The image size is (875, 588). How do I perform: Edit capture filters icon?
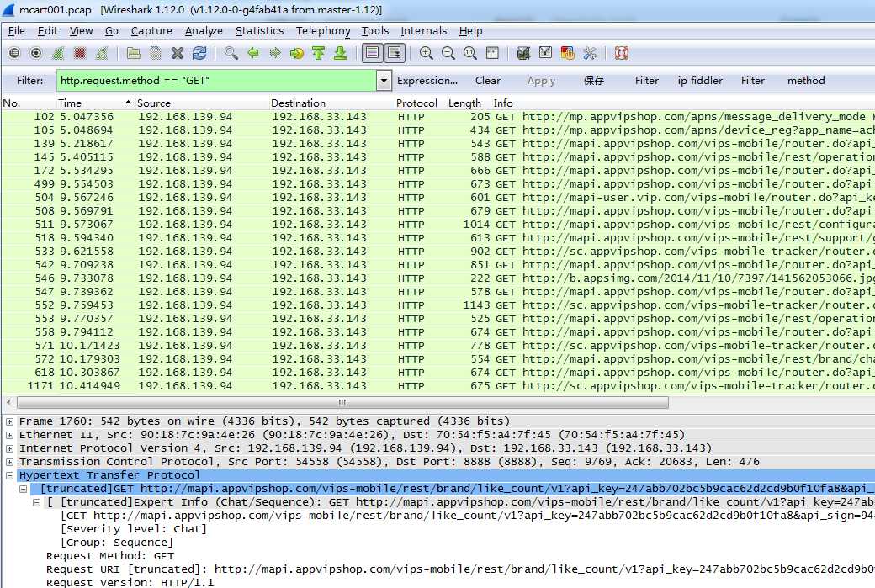point(523,53)
